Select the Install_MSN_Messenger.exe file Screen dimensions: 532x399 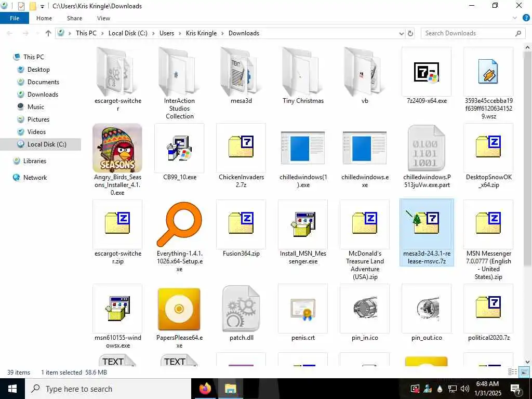(x=303, y=232)
